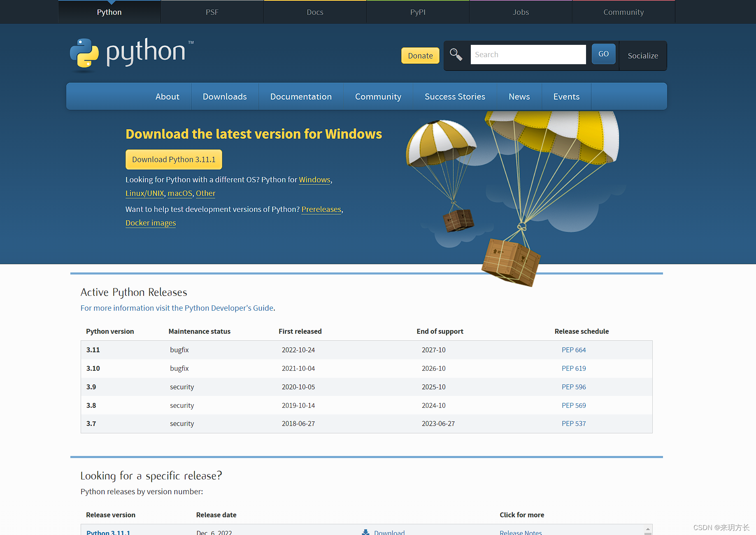Screen dimensions: 756x535
Task: Click the Download link for Python 3.11.1
Action: [389, 532]
